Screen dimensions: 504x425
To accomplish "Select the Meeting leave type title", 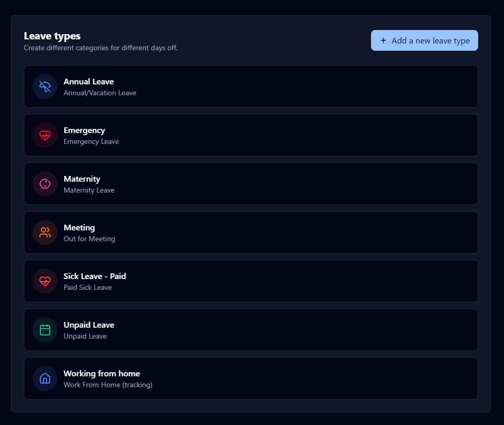I will (x=79, y=228).
